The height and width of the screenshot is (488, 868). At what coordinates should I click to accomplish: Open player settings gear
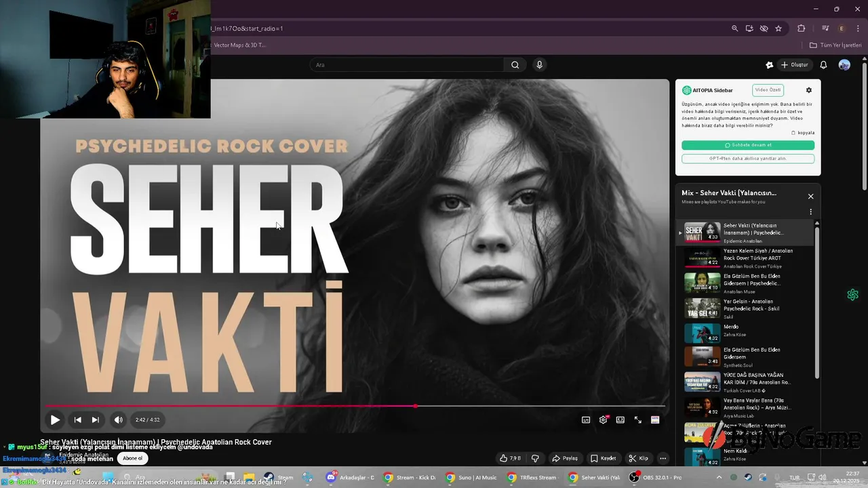pos(603,420)
